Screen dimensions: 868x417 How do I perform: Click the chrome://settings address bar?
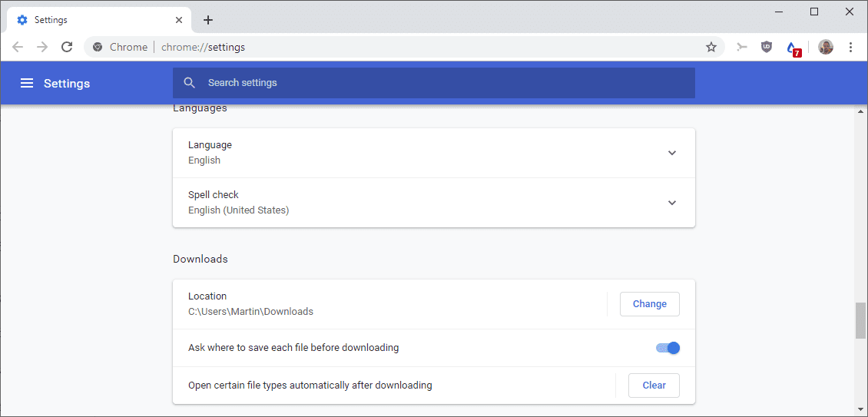click(404, 47)
